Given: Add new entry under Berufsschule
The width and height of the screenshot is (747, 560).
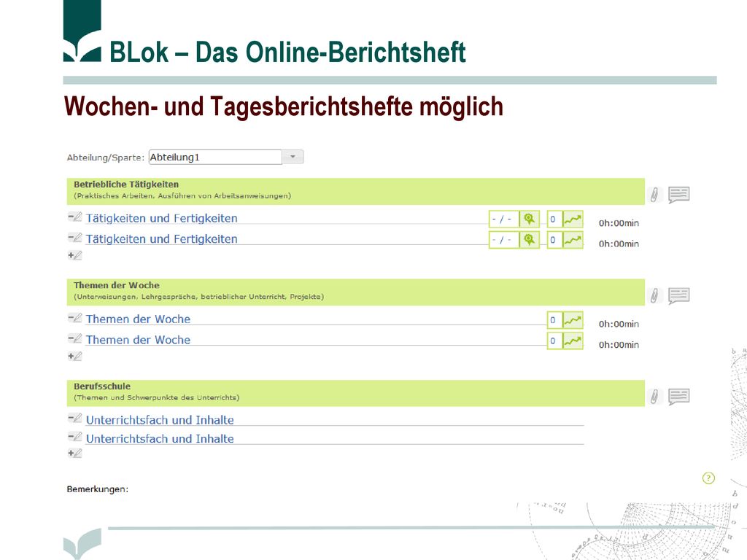Looking at the screenshot, I should click(x=75, y=454).
